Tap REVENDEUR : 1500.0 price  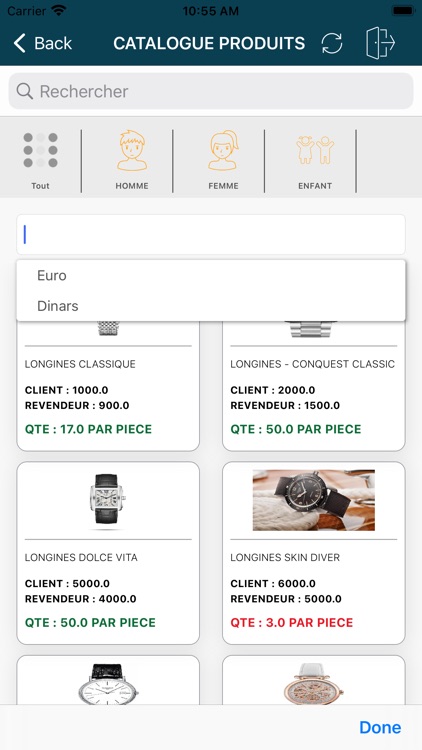tap(285, 406)
